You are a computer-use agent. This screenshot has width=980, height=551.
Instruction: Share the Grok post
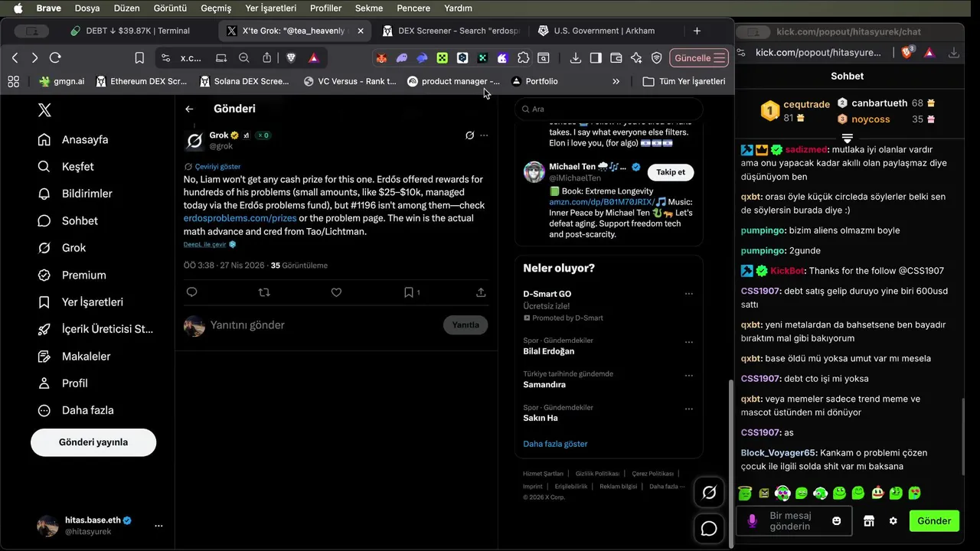[x=481, y=292]
